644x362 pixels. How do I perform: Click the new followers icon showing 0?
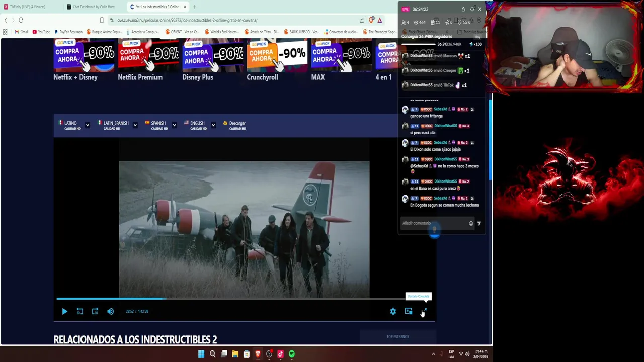click(449, 22)
